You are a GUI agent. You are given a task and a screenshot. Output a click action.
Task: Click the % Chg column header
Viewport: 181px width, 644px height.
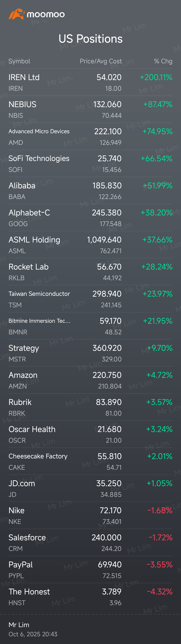point(163,61)
